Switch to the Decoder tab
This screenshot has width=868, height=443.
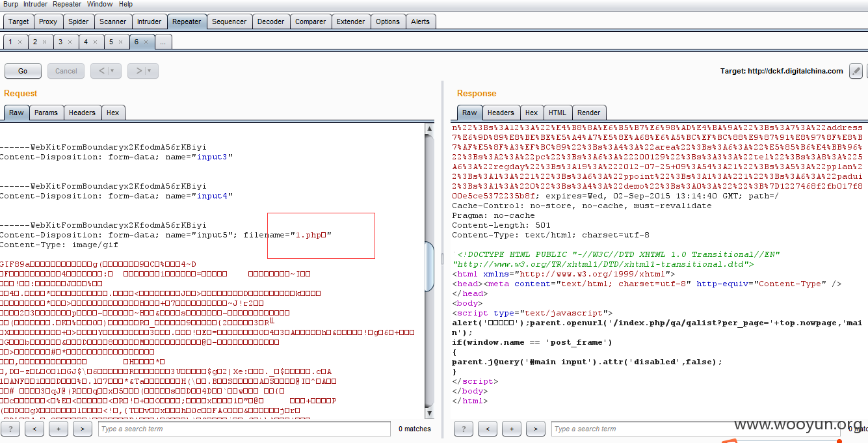pyautogui.click(x=270, y=21)
